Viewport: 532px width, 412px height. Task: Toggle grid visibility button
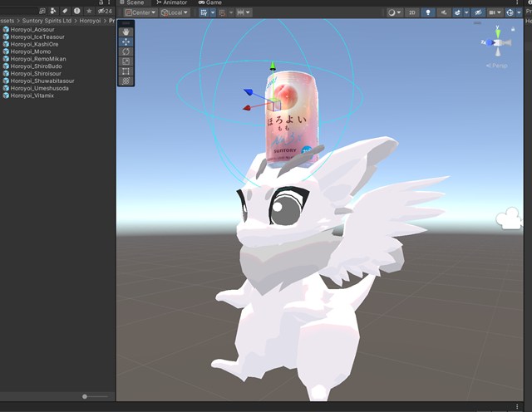tap(204, 12)
